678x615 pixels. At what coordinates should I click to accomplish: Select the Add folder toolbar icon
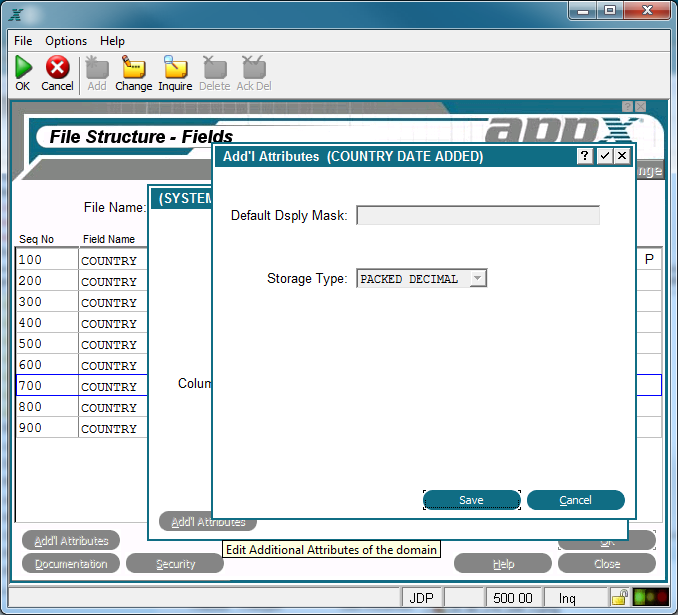(97, 67)
